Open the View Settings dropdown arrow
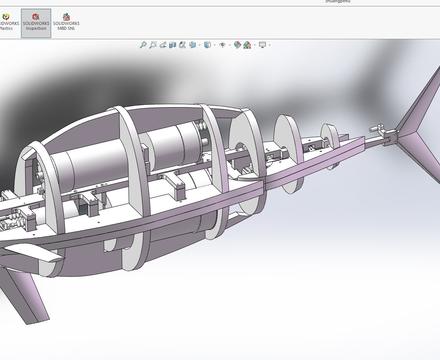 pos(269,45)
